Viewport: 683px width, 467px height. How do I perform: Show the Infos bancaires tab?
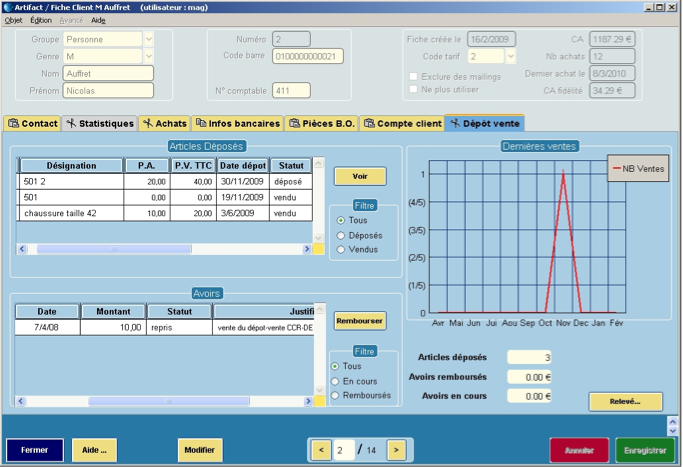click(237, 123)
